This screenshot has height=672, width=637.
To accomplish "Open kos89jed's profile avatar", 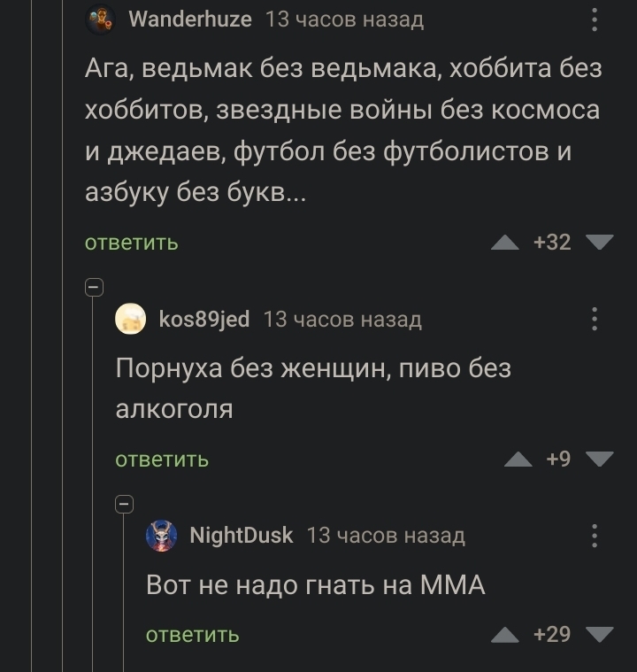I will [131, 319].
